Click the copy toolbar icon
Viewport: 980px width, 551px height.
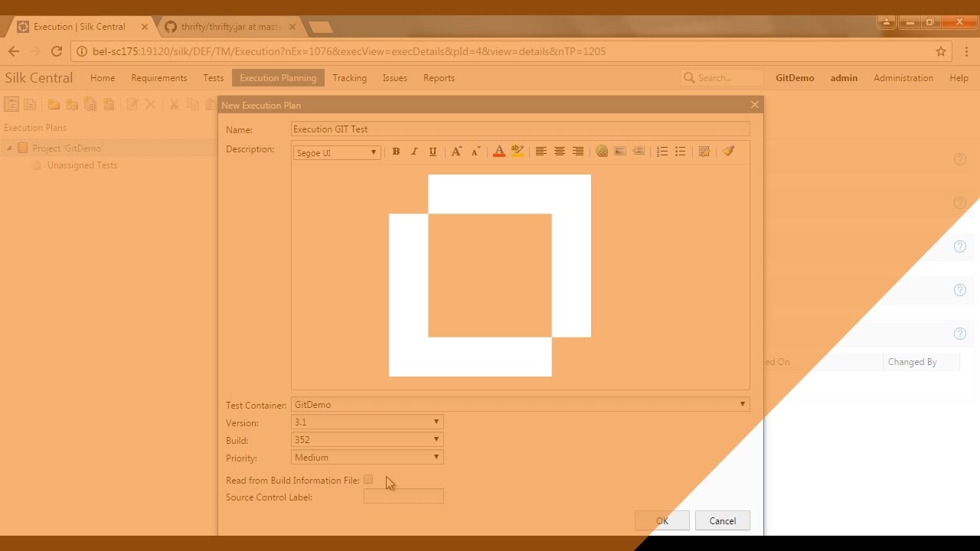(192, 104)
